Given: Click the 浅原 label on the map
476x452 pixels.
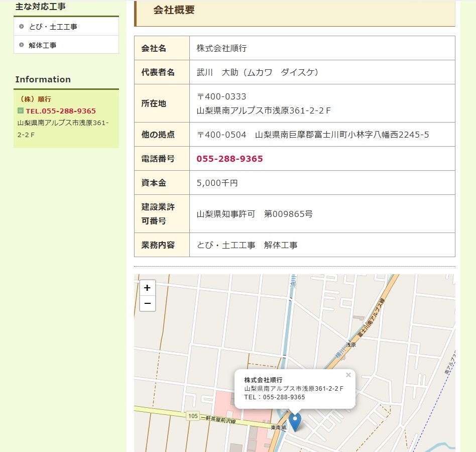Looking at the screenshot, I should [350, 345].
